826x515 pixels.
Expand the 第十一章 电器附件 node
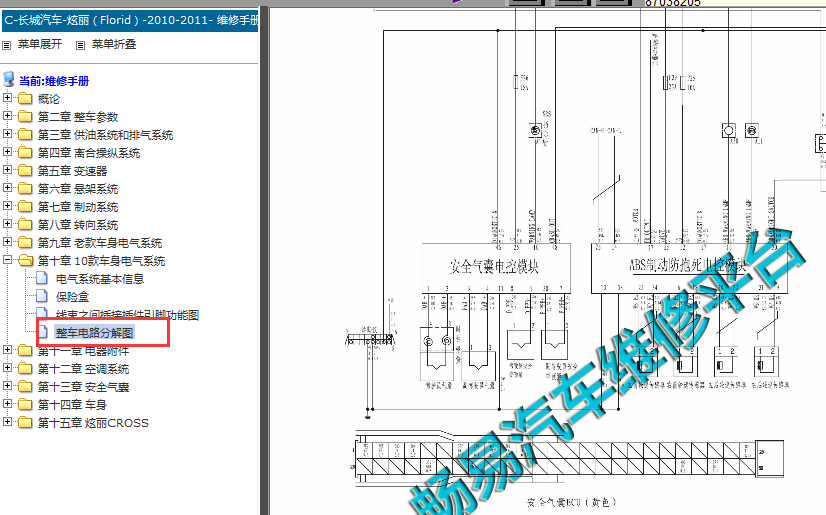coord(7,349)
